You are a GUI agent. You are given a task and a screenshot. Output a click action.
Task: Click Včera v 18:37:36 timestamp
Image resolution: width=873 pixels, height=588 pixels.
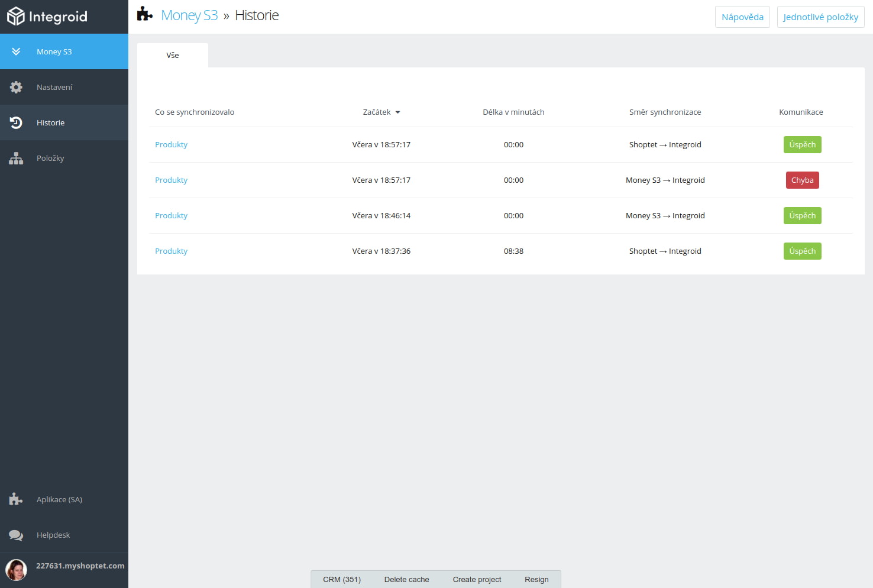pyautogui.click(x=381, y=251)
